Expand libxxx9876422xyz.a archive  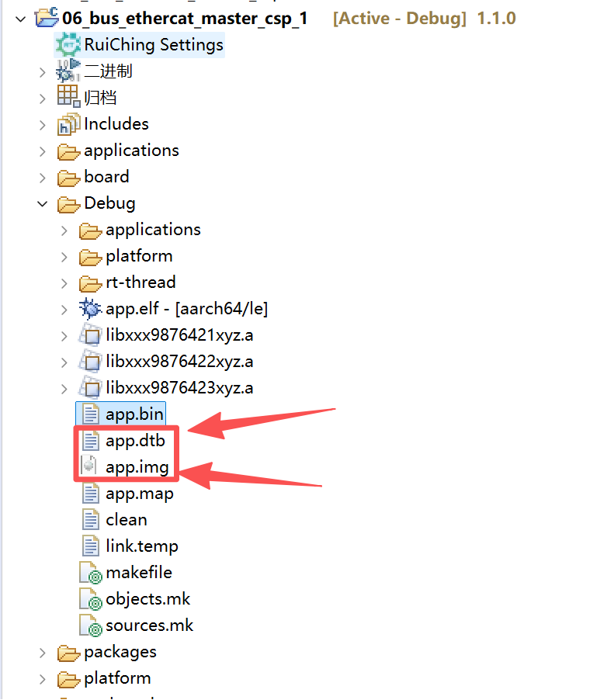click(64, 362)
